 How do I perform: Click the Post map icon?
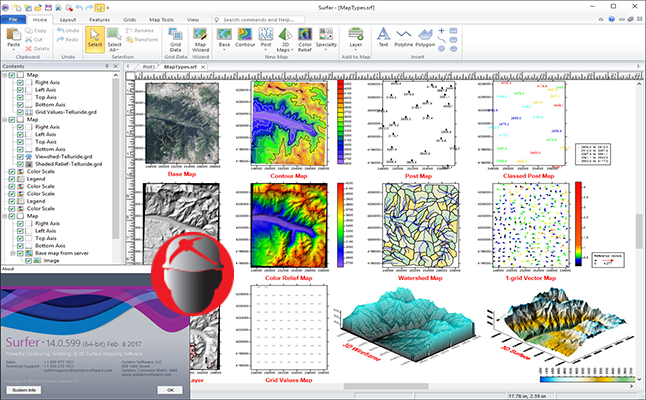pos(266,34)
